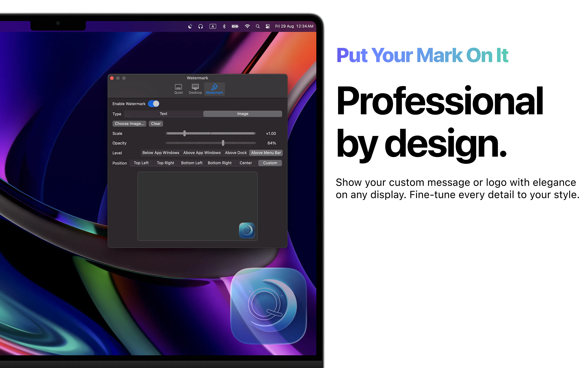Select Above App Windows level
The width and height of the screenshot is (588, 368).
tap(202, 153)
